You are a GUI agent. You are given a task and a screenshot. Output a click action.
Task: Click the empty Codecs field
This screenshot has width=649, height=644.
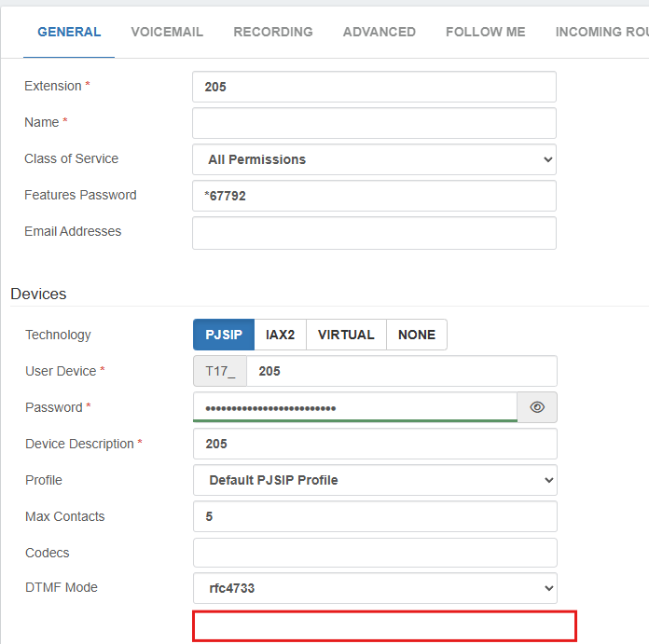375,553
